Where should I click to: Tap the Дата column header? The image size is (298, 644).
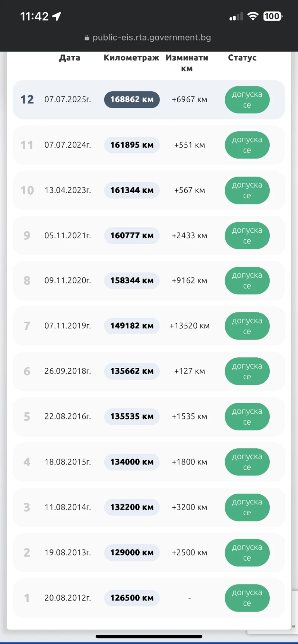pyautogui.click(x=70, y=58)
